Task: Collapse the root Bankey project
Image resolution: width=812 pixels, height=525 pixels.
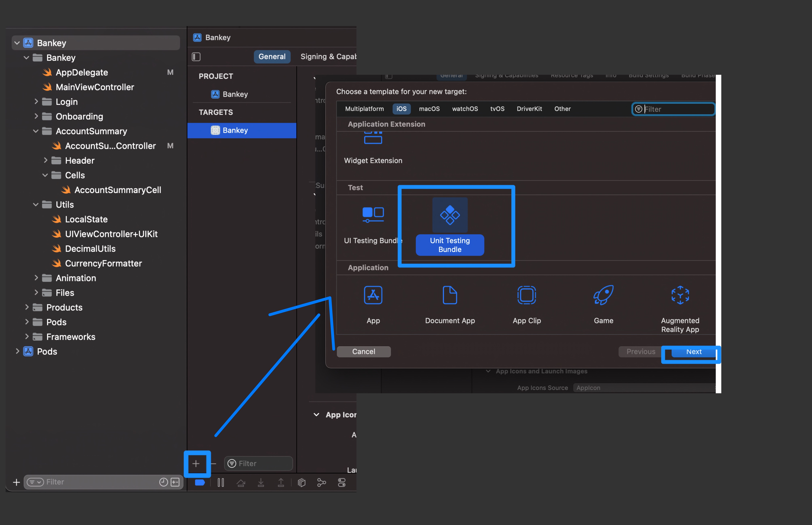Action: point(17,43)
